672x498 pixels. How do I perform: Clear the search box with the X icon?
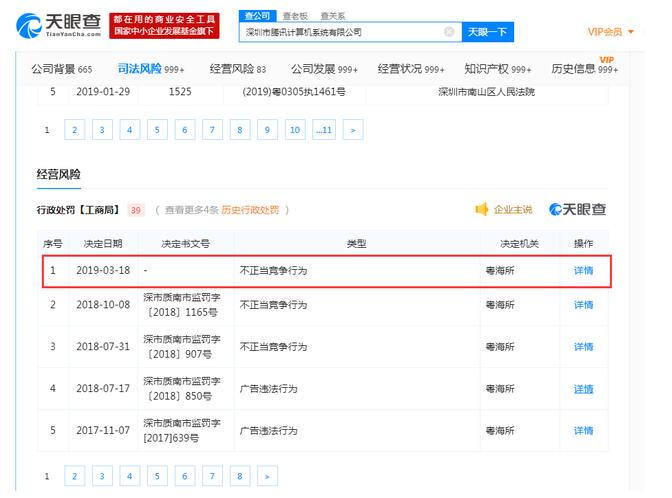pos(449,32)
